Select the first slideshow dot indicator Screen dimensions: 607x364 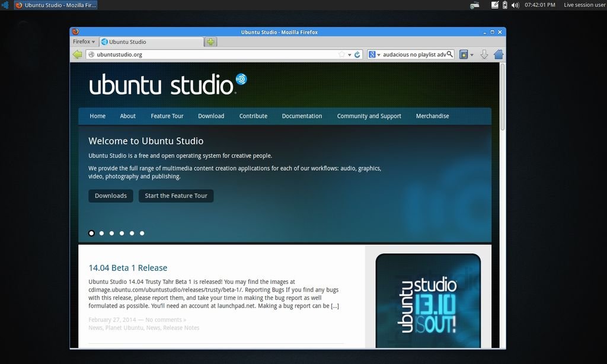click(x=91, y=233)
